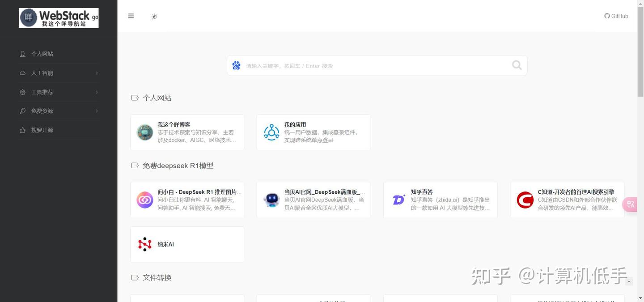Click the gear icon beside 工具推荐
The width and height of the screenshot is (644, 302).
click(22, 92)
